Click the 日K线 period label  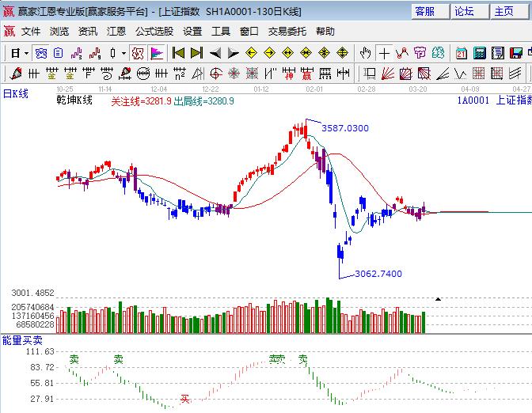tap(16, 94)
